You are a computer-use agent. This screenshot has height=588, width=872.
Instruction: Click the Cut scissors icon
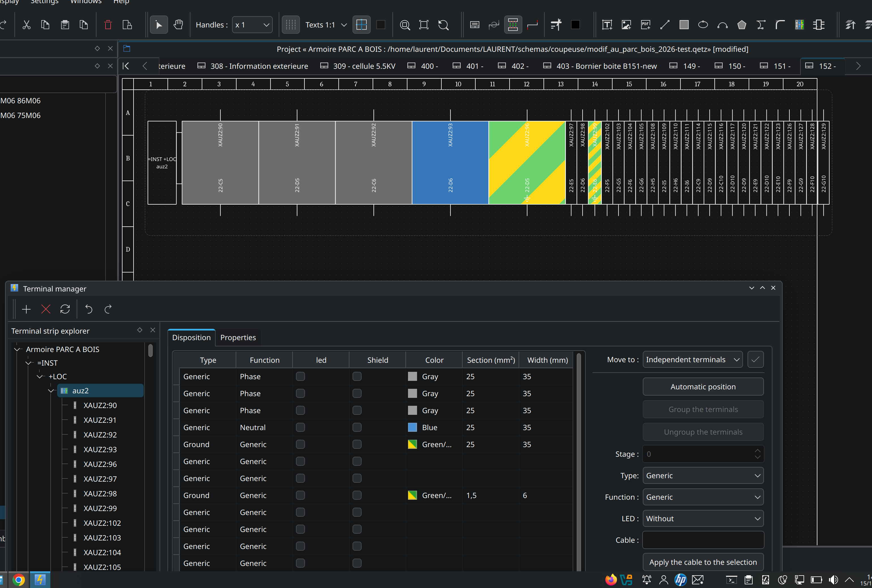click(x=26, y=25)
